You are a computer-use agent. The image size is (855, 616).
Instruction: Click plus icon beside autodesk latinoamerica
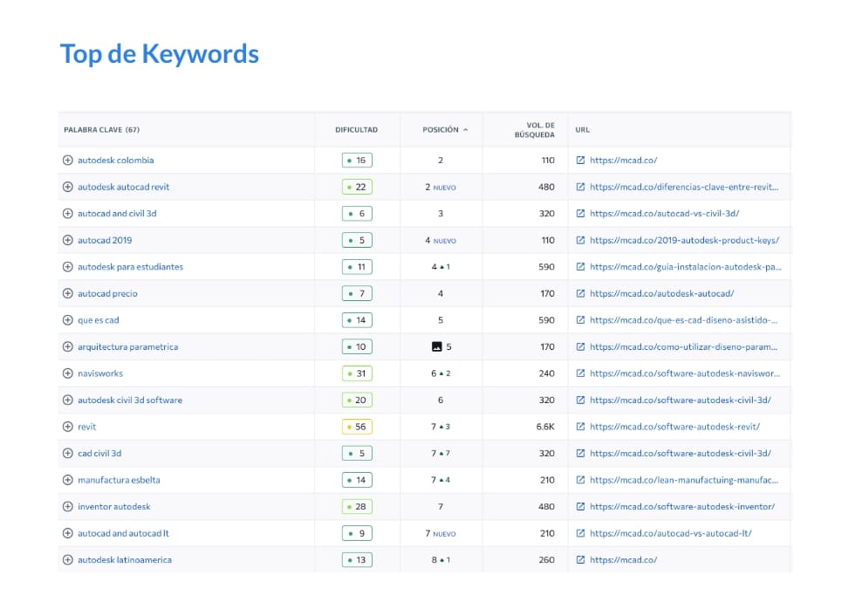point(68,560)
